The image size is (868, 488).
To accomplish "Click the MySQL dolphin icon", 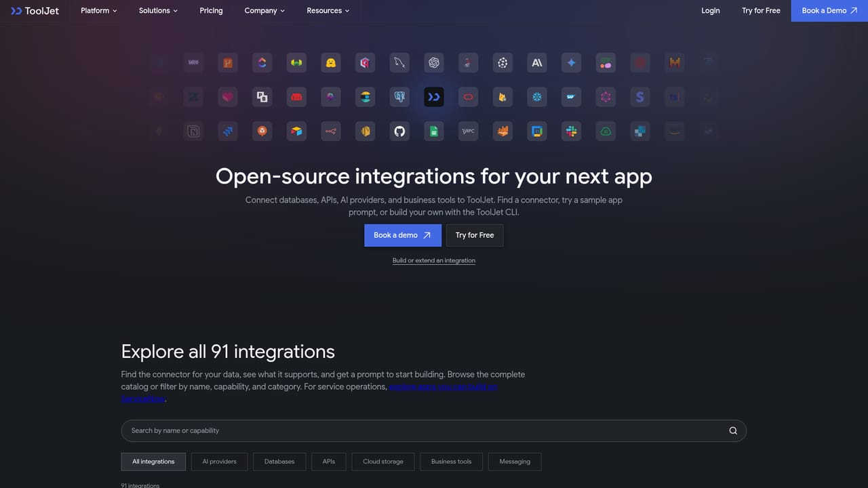I will point(399,63).
